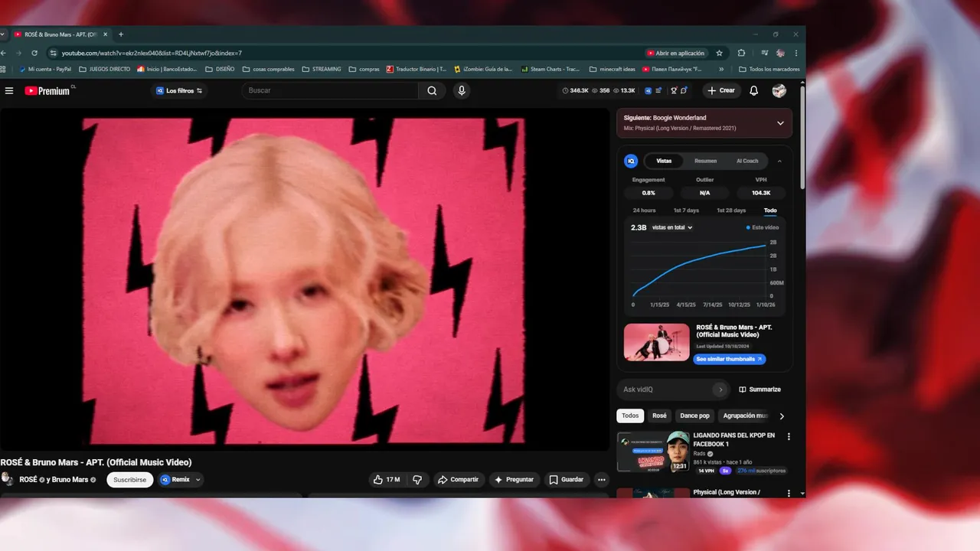
Task: Like the video with thumbs-up 17 M
Action: 387,480
